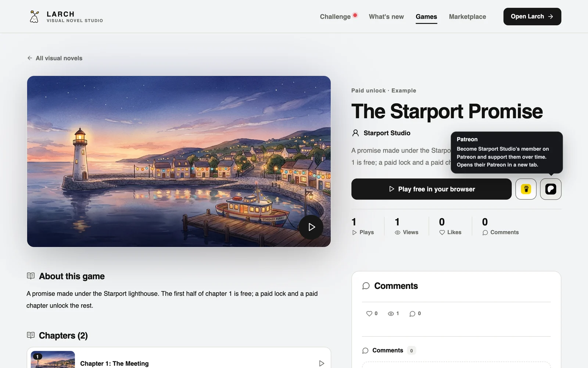Image resolution: width=588 pixels, height=368 pixels.
Task: Click the eye icon in the Comments panel
Action: (391, 314)
